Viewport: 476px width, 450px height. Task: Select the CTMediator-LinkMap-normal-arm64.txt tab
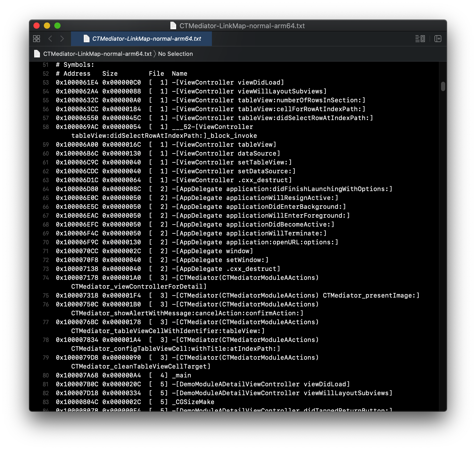pos(141,39)
